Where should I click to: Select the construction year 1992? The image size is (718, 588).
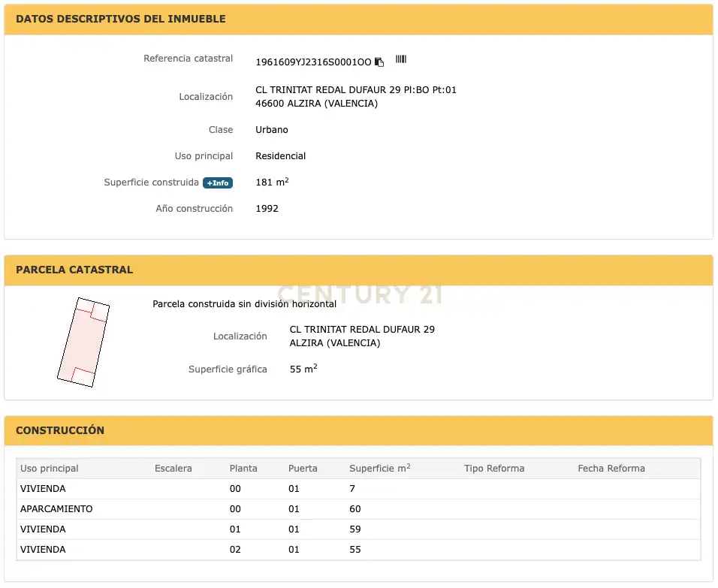(267, 209)
